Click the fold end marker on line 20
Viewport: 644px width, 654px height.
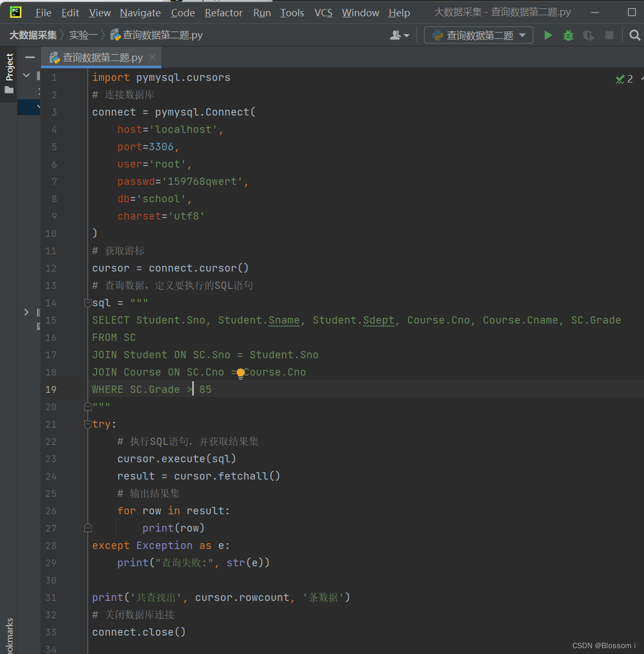coord(88,407)
